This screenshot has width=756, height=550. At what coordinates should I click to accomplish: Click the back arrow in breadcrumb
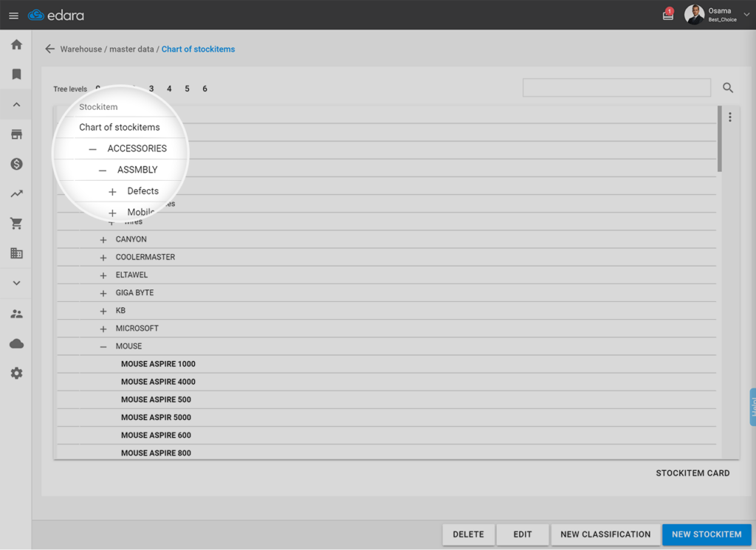tap(49, 49)
